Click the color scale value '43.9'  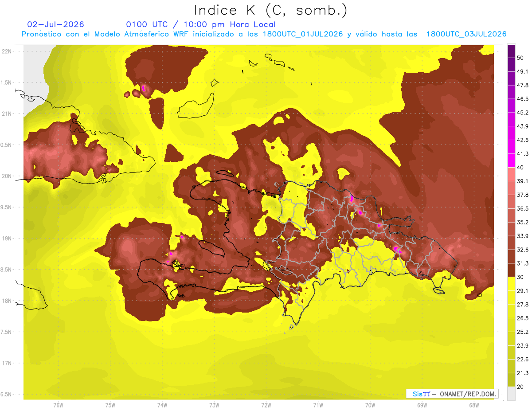pos(523,126)
